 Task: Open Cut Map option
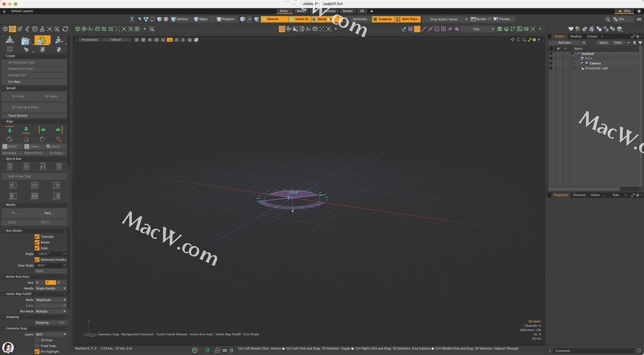[35, 82]
